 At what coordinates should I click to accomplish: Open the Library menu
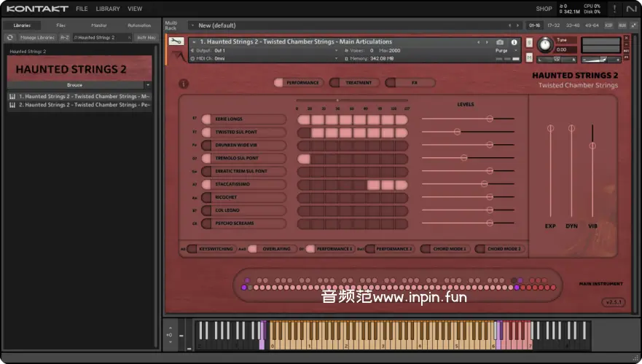(x=108, y=9)
